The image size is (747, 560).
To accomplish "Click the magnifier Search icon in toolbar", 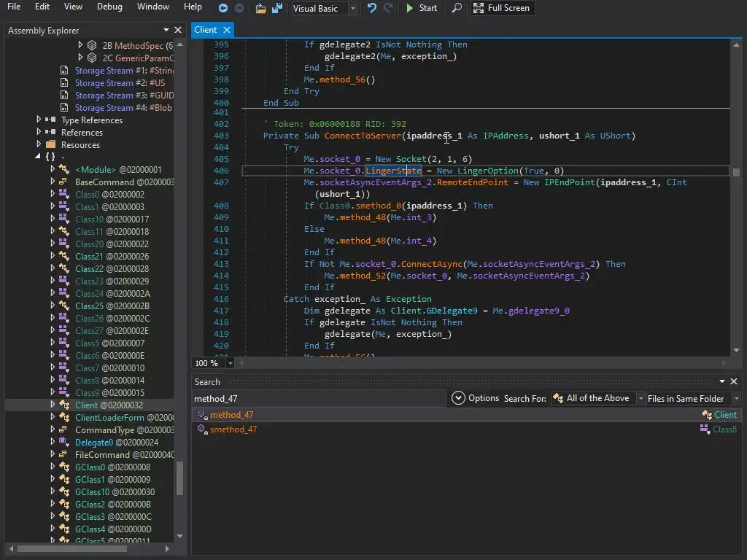I will 457,8.
